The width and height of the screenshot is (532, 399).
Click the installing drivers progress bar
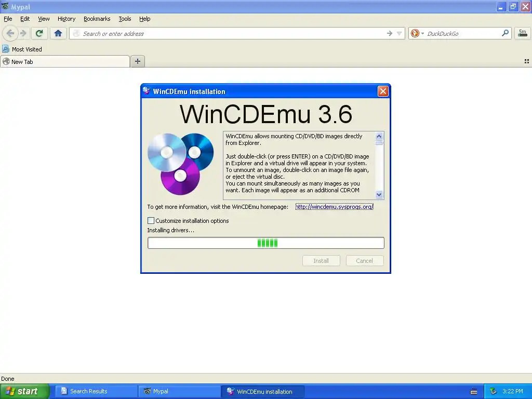point(265,243)
